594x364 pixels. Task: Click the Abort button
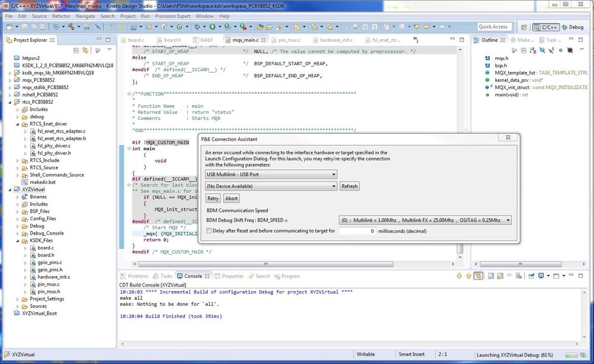pyautogui.click(x=231, y=198)
